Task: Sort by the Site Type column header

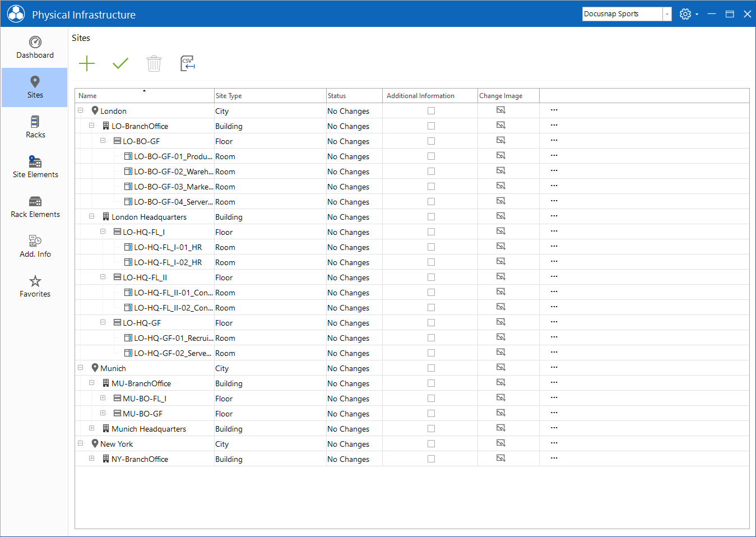Action: (x=270, y=96)
